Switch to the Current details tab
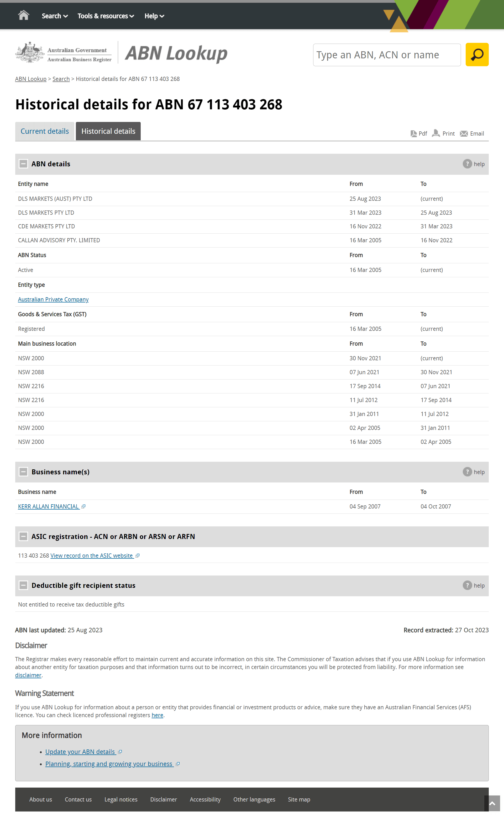This screenshot has height=827, width=504. click(x=44, y=131)
